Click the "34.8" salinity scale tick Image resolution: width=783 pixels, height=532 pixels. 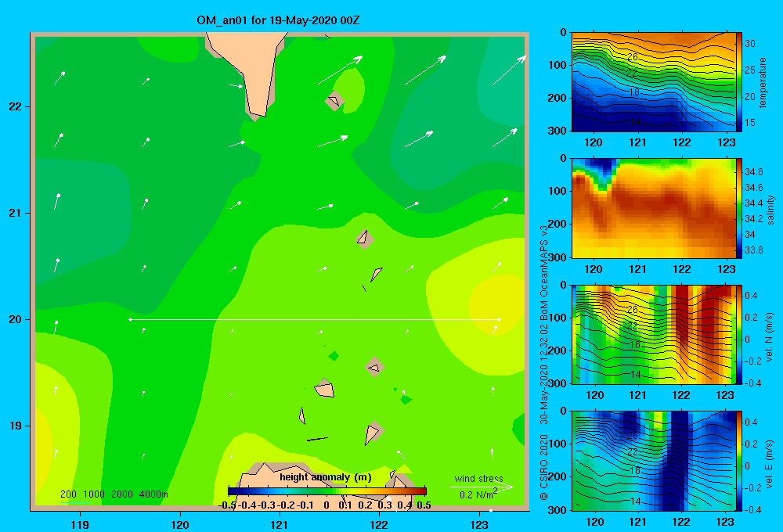coord(754,171)
